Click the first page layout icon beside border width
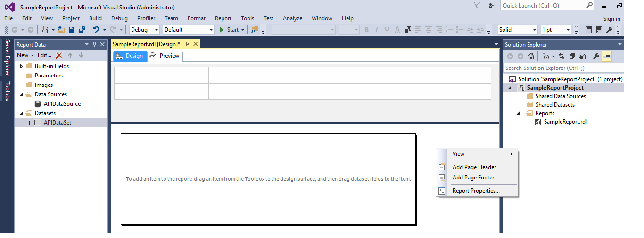The width and height of the screenshot is (644, 238). pyautogui.click(x=589, y=30)
